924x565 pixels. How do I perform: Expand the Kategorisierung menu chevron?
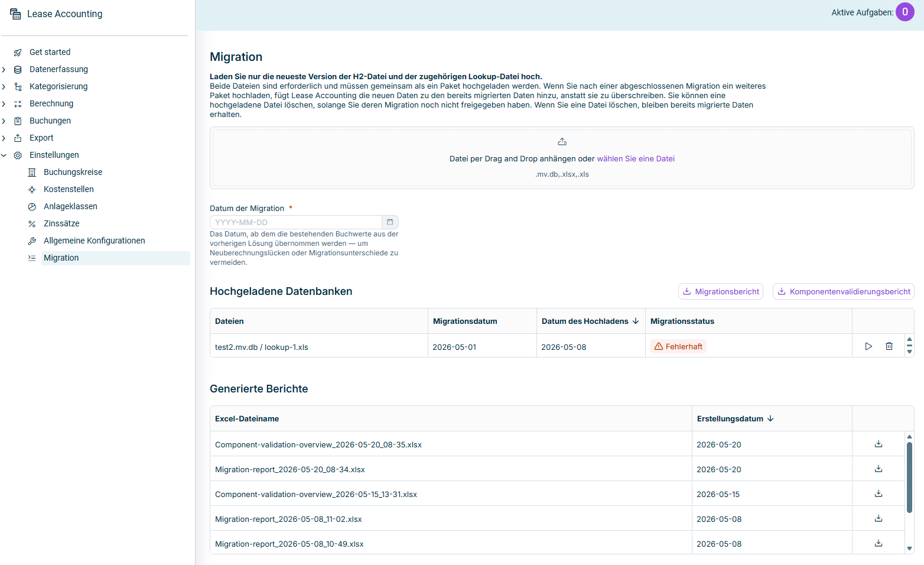click(4, 87)
